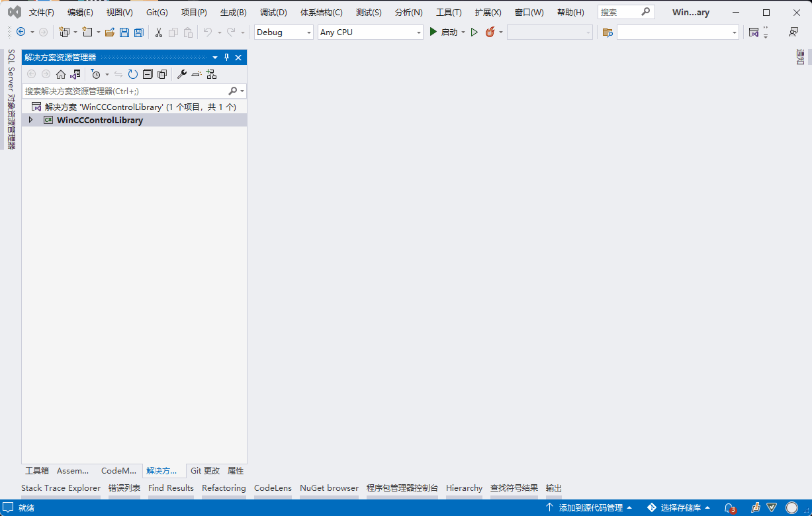Click the Home icon in Solution Explorer
Screen dimensions: 812x516
[61, 74]
